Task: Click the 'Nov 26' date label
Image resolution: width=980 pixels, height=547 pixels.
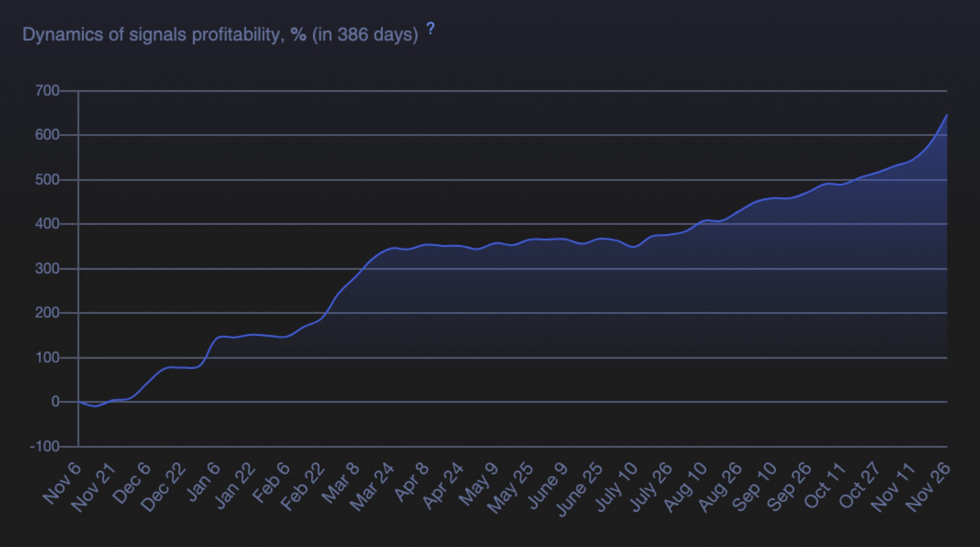Action: tap(928, 487)
